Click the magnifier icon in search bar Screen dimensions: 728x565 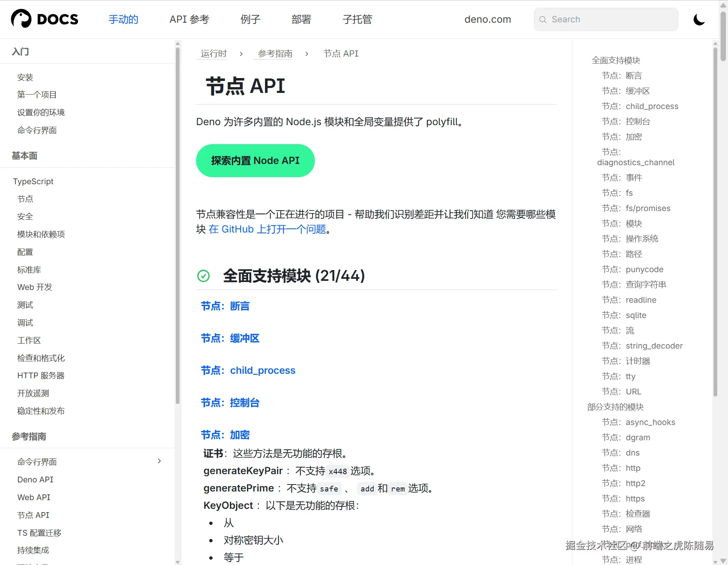click(x=543, y=19)
